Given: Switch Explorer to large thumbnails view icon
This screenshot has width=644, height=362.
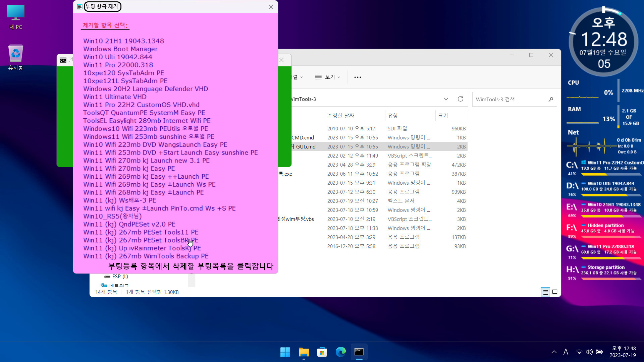Looking at the screenshot, I should [x=555, y=292].
